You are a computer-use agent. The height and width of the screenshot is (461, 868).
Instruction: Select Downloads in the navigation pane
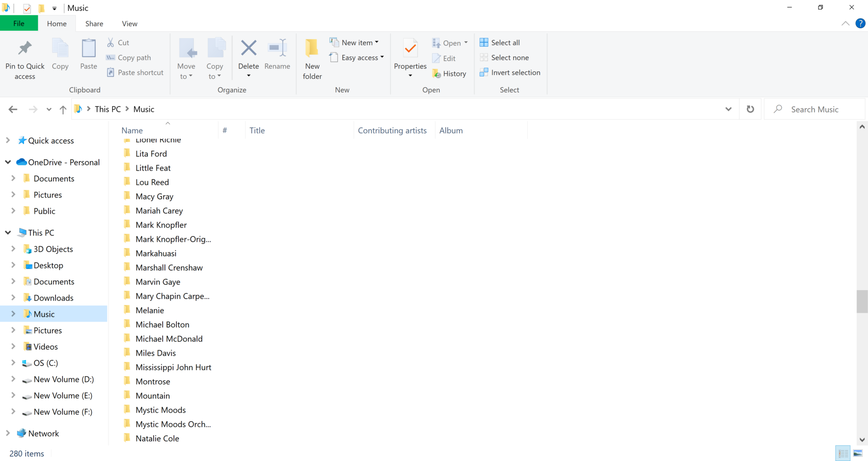point(53,298)
